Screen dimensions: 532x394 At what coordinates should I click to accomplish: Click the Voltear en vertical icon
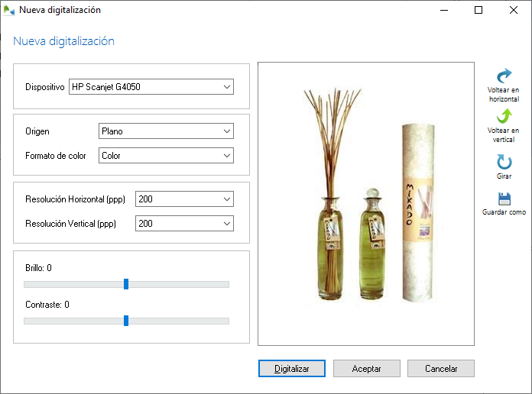pos(504,117)
